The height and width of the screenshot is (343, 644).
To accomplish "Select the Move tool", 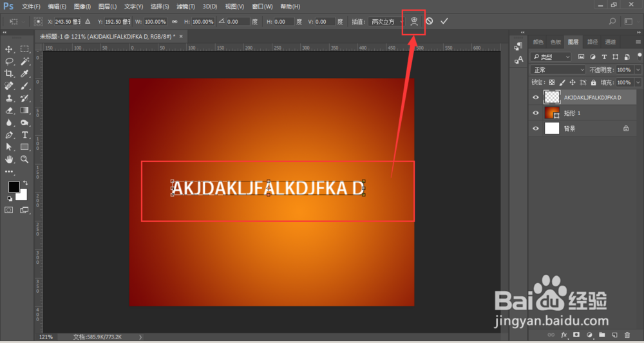I will point(8,50).
